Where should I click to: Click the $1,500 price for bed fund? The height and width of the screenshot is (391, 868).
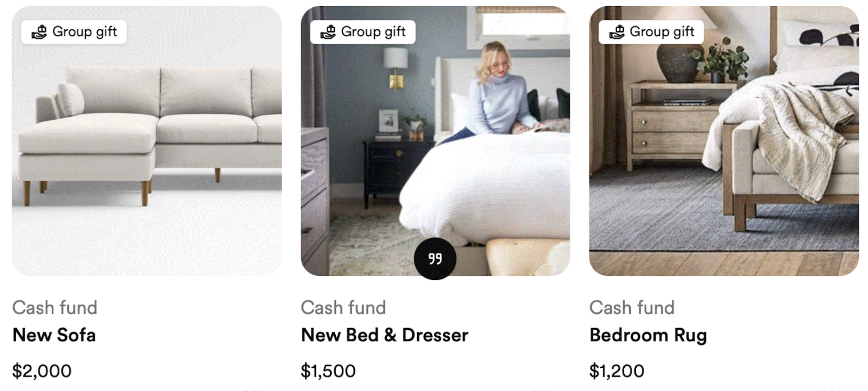click(328, 371)
